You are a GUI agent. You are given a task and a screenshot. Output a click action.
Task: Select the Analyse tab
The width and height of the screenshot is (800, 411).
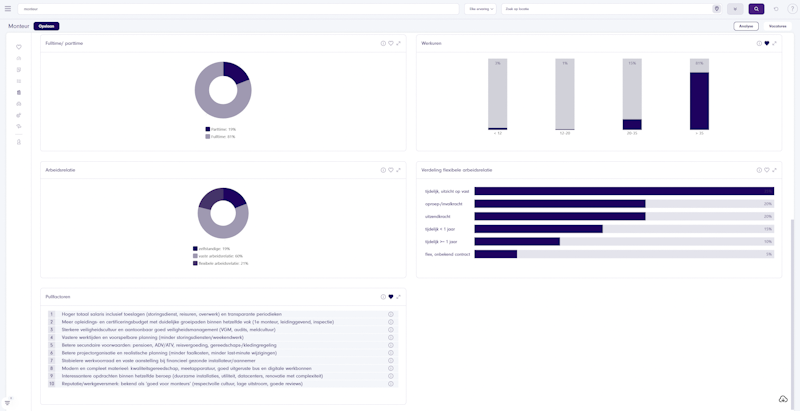(745, 26)
